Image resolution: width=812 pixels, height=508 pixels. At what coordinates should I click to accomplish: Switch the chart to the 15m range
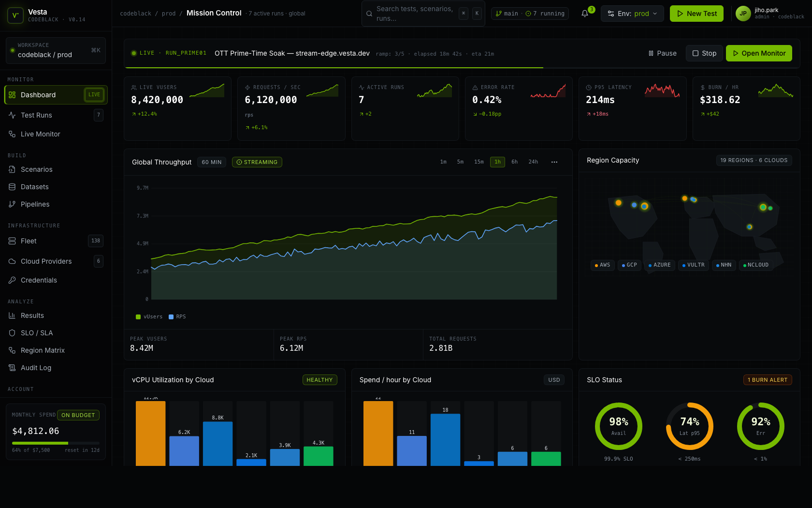478,162
